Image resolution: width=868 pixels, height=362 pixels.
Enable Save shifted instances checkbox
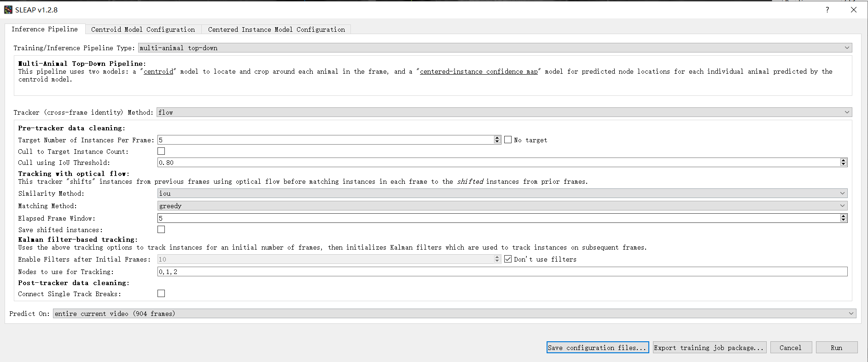(x=161, y=229)
